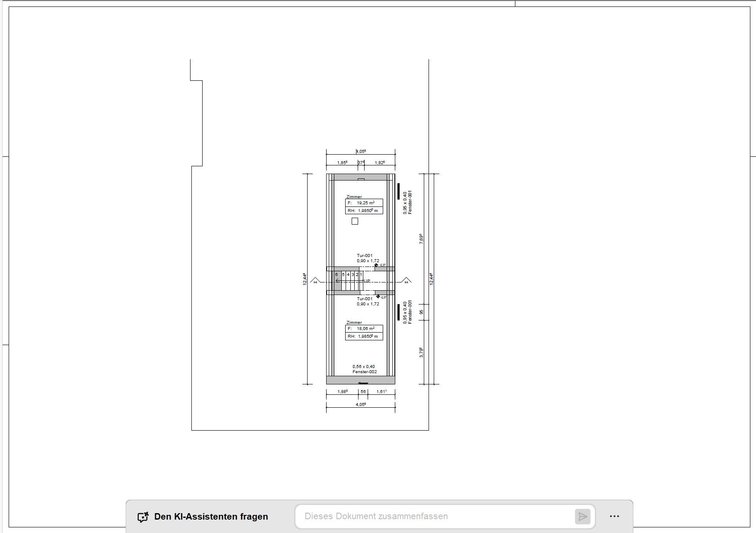Click the upper Tur-001 door label
The image size is (756, 533).
(365, 256)
